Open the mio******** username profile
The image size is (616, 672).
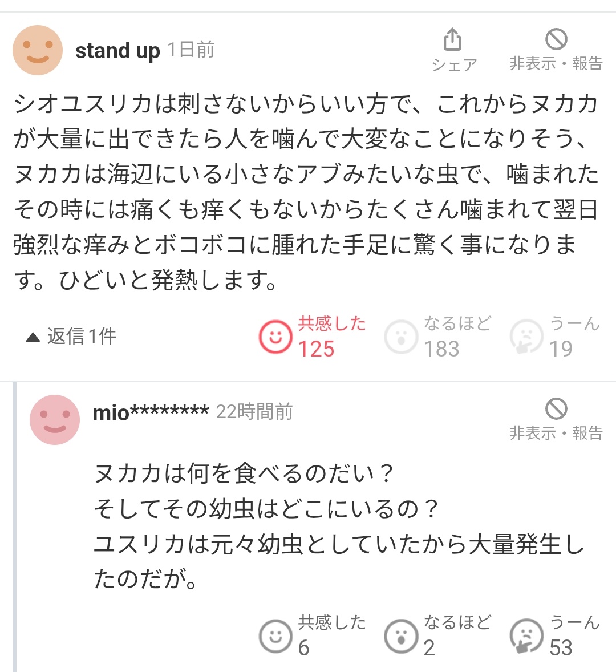[x=151, y=412]
